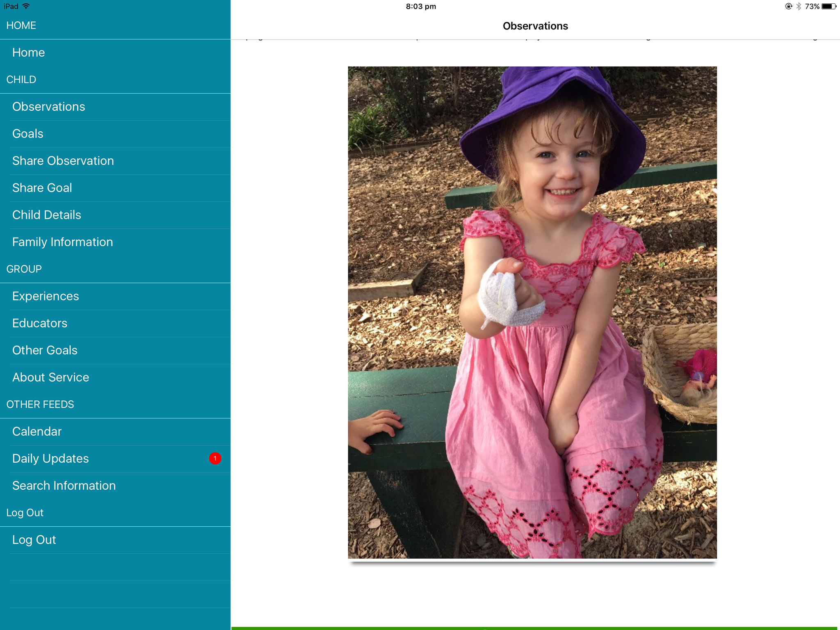Select Goals from the Child section
Viewport: 840px width, 630px height.
point(115,134)
